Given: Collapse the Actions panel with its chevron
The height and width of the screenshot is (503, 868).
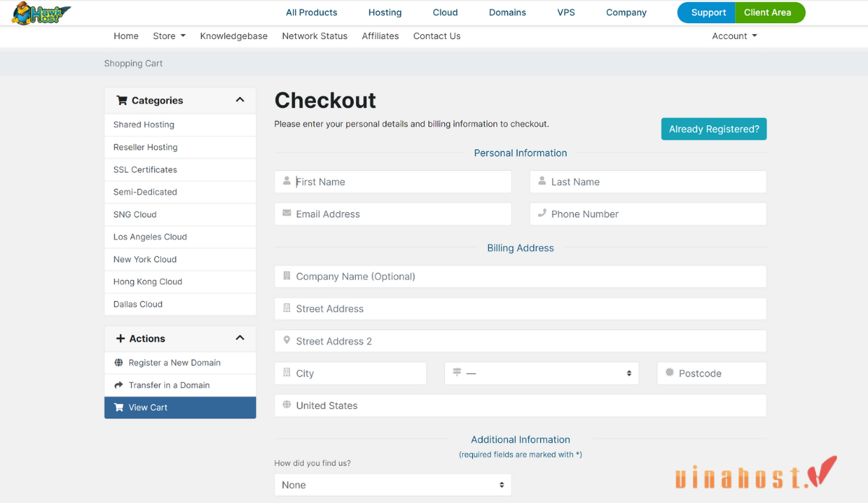Looking at the screenshot, I should [x=240, y=338].
